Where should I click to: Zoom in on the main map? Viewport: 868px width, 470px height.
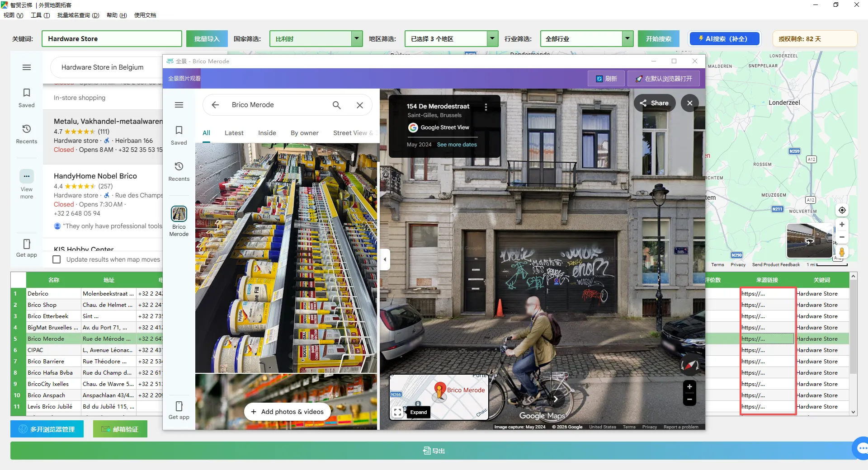tap(842, 225)
